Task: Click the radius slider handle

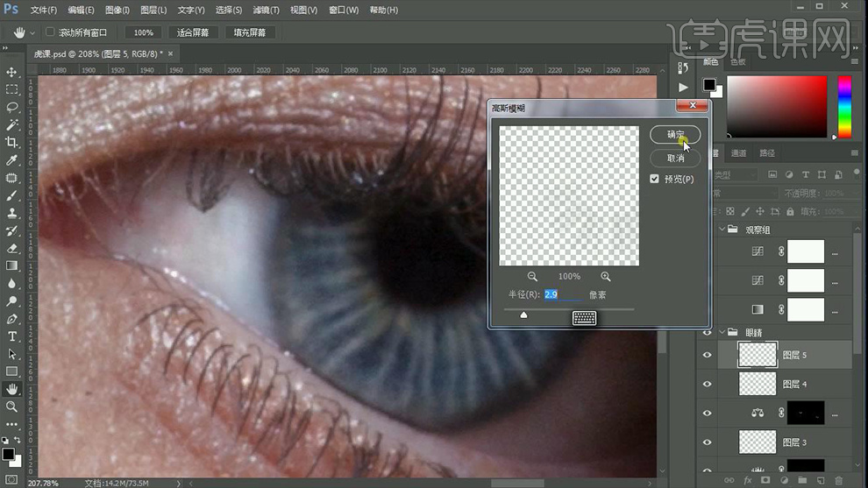Action: [x=523, y=315]
